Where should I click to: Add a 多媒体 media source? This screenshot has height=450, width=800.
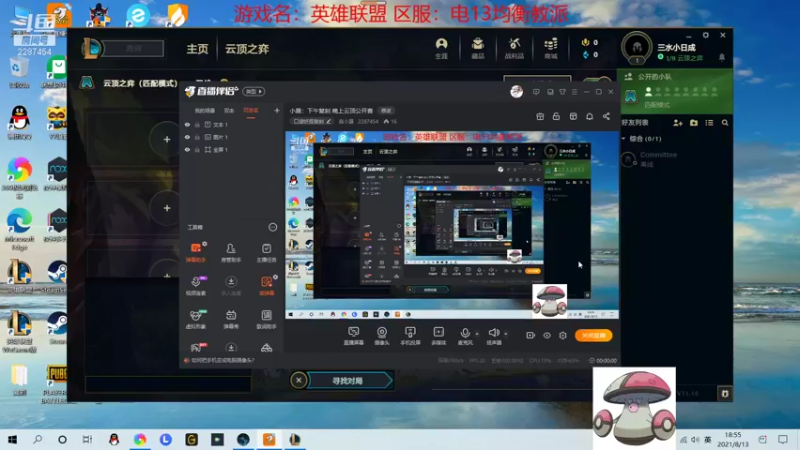pos(438,336)
